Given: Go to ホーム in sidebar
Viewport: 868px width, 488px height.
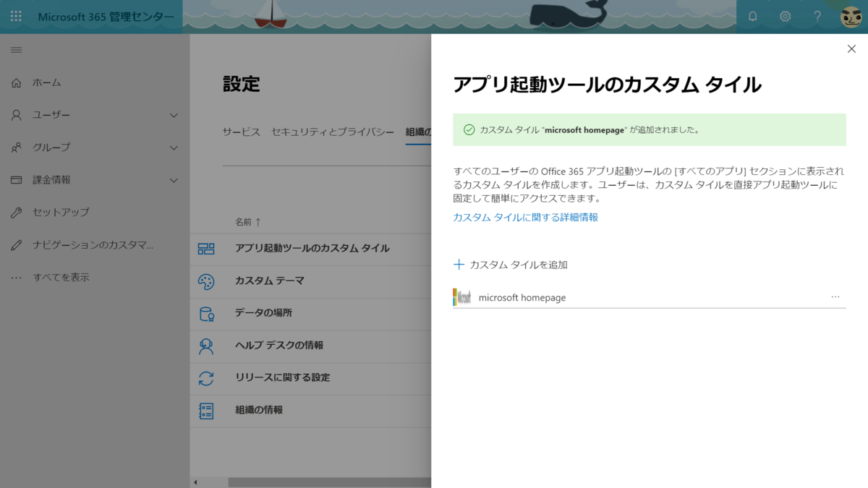Looking at the screenshot, I should coord(47,82).
